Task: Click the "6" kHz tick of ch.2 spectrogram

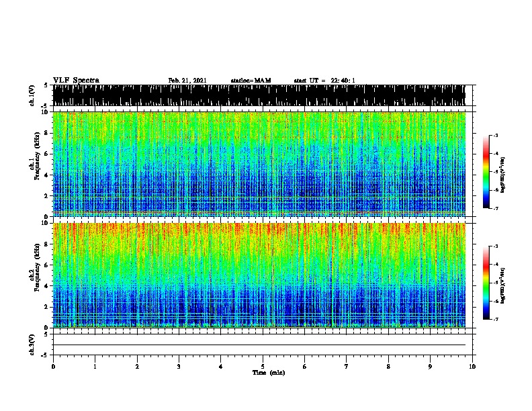Action: pyautogui.click(x=46, y=265)
